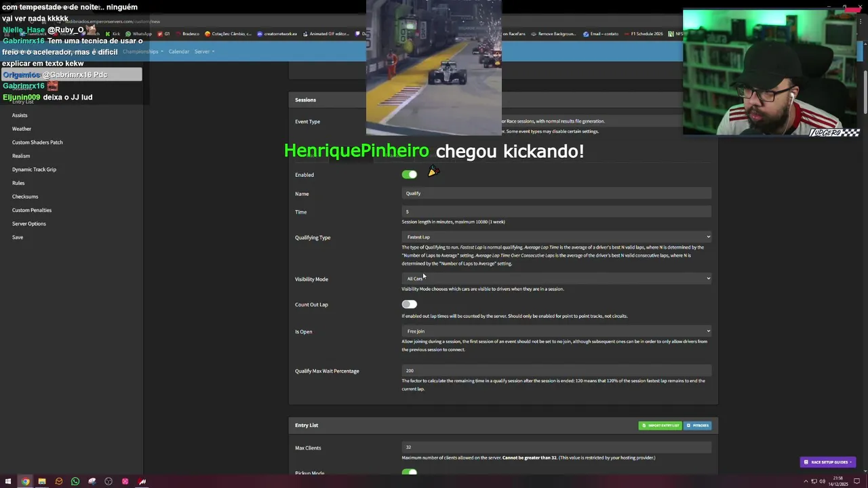
Task: Open OBS Studio from the taskbar
Action: (108, 481)
